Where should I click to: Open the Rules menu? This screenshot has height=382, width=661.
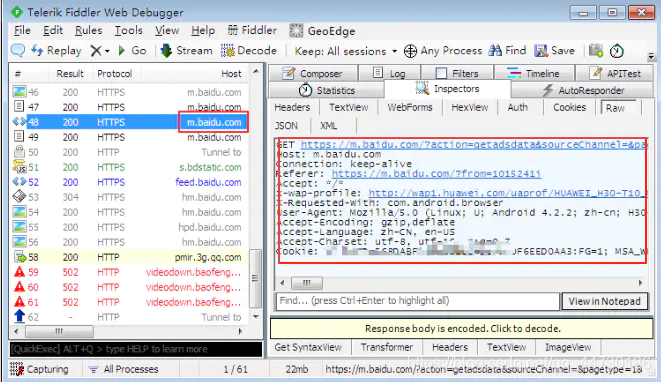89,30
